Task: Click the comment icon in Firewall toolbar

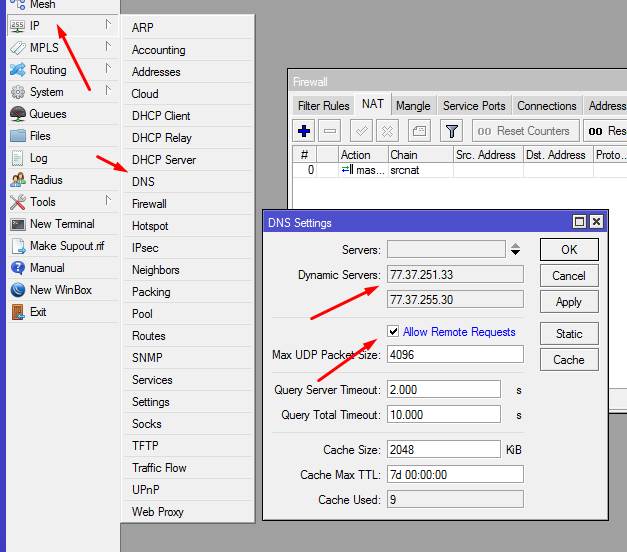Action: pyautogui.click(x=419, y=131)
